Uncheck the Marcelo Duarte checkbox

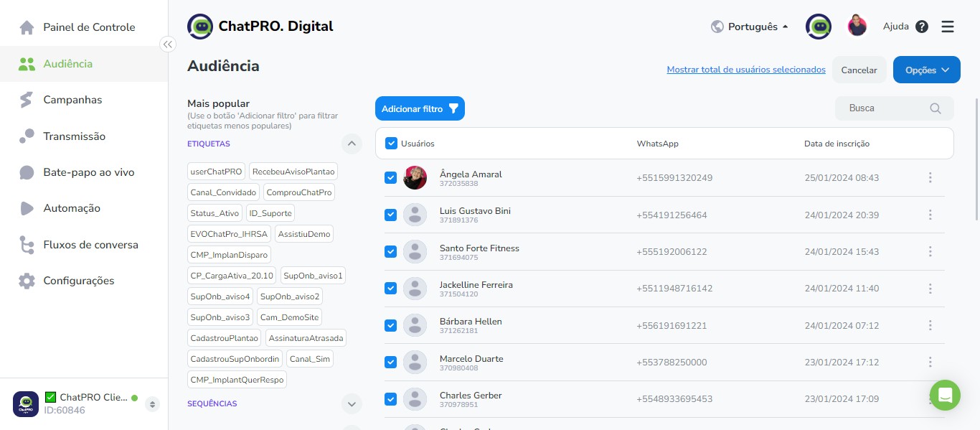tap(390, 363)
